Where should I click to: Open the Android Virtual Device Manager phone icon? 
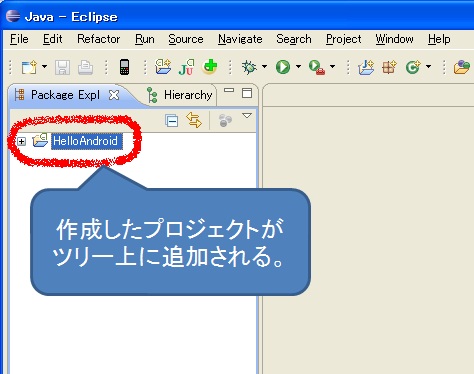pos(124,67)
